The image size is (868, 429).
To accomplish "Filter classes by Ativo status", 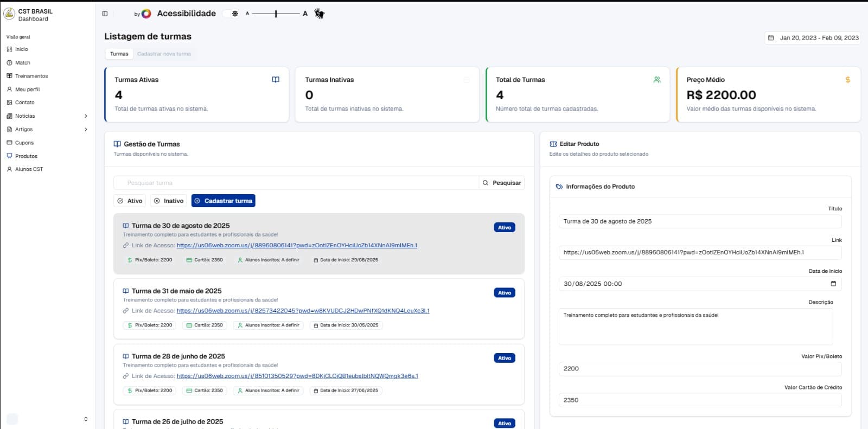I will click(x=130, y=201).
